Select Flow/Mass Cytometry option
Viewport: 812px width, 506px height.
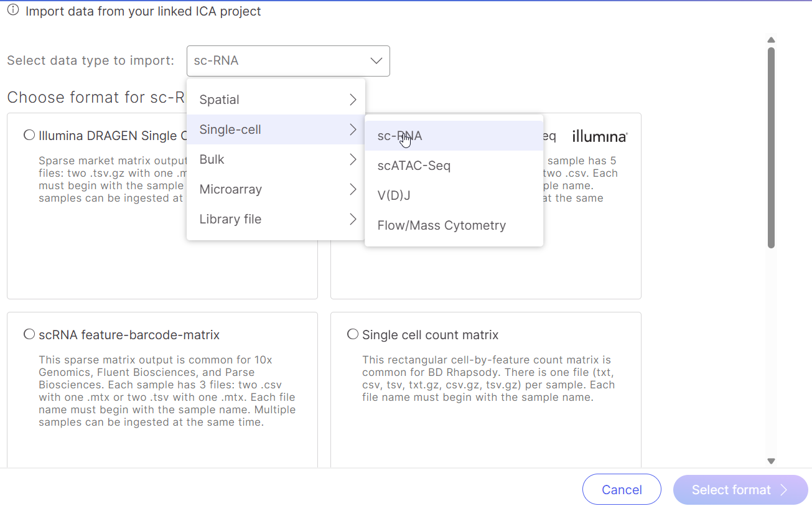coord(441,225)
